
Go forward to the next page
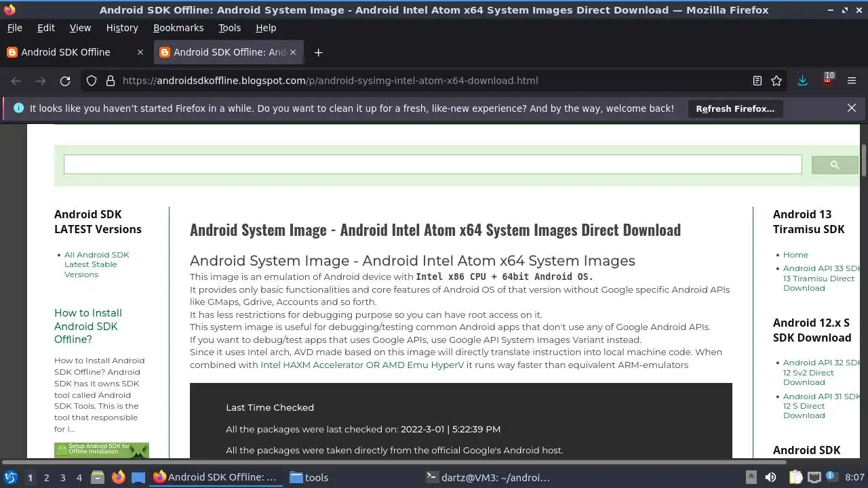(41, 81)
